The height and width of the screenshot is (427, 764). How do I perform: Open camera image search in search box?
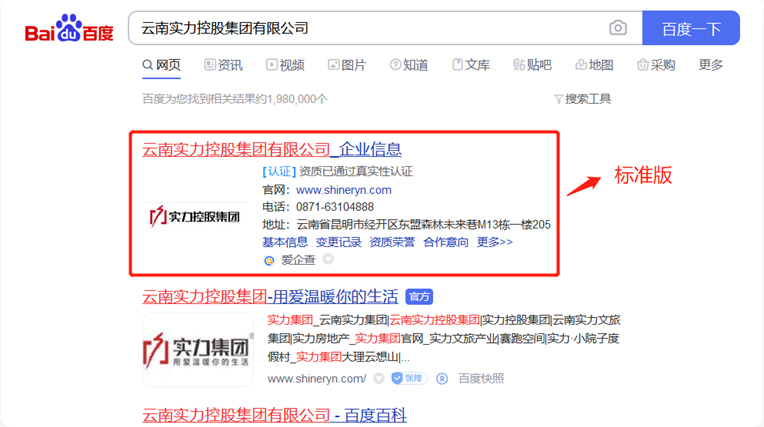[618, 28]
